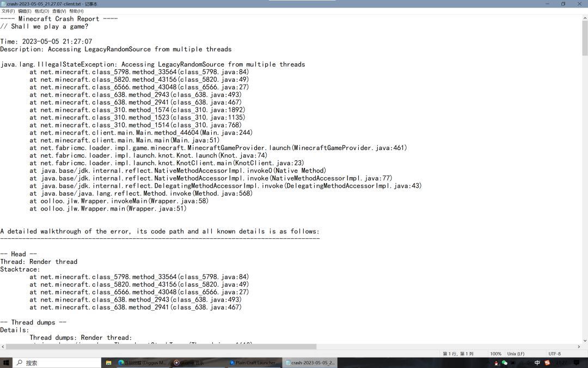The image size is (588, 368).
Task: Close the Notepad window
Action: (579, 4)
